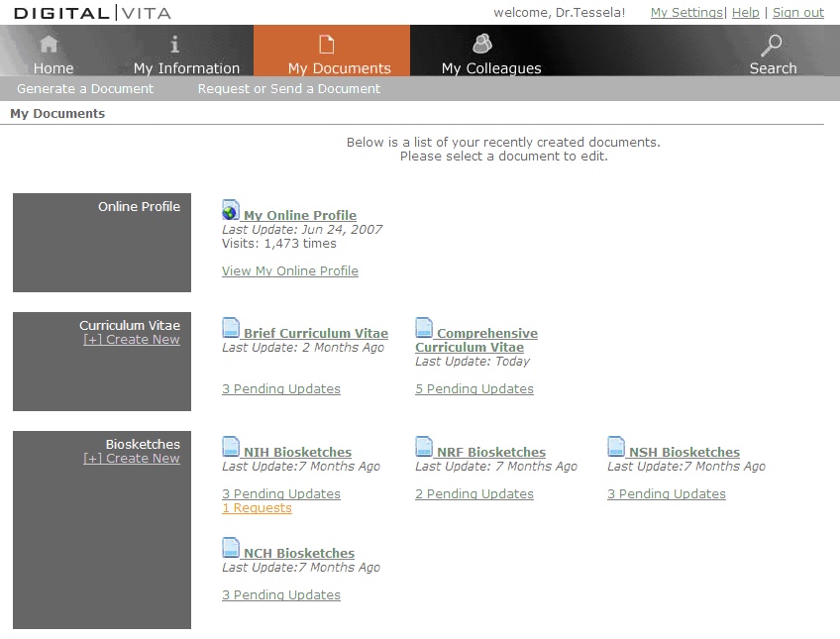
Task: Open the 1 Requests link
Action: (257, 508)
